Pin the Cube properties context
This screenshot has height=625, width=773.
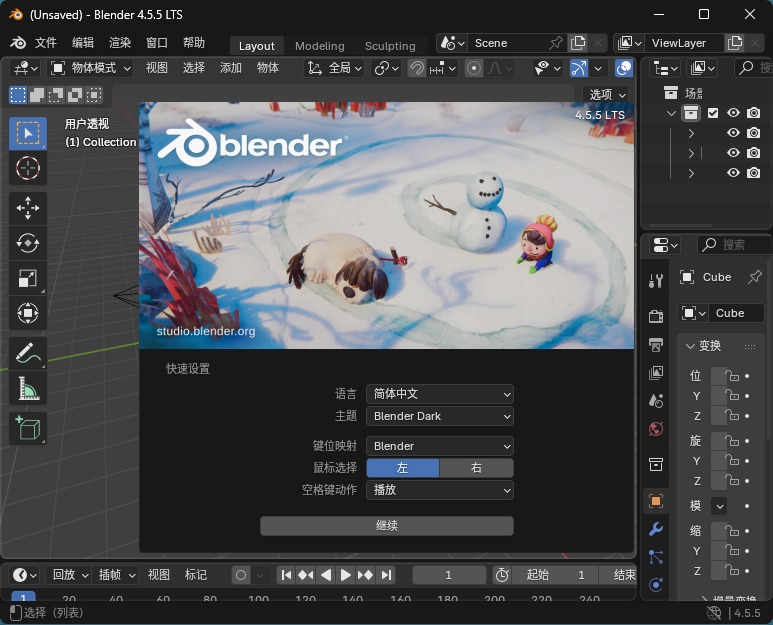pyautogui.click(x=754, y=277)
